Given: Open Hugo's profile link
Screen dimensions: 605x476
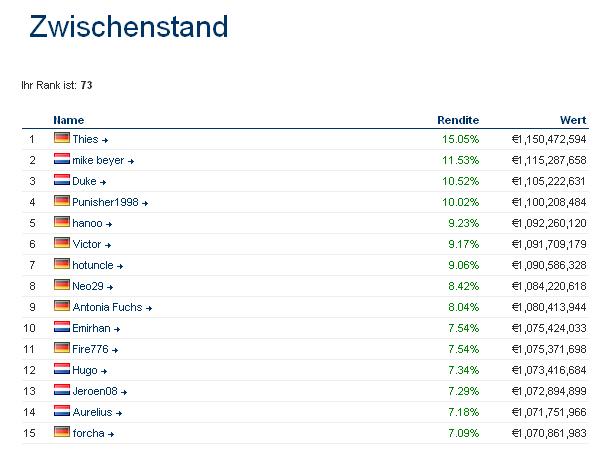Looking at the screenshot, I should pyautogui.click(x=84, y=371).
